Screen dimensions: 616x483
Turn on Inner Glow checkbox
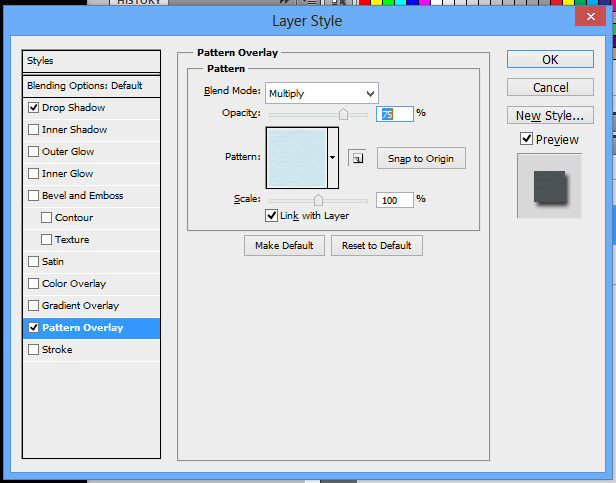pyautogui.click(x=33, y=174)
